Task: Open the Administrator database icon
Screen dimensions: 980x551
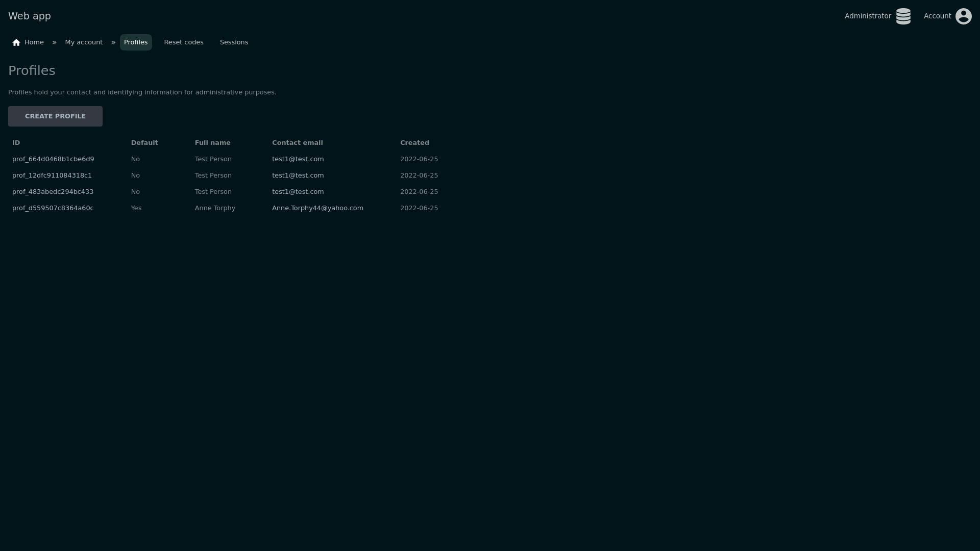Action: tap(903, 16)
